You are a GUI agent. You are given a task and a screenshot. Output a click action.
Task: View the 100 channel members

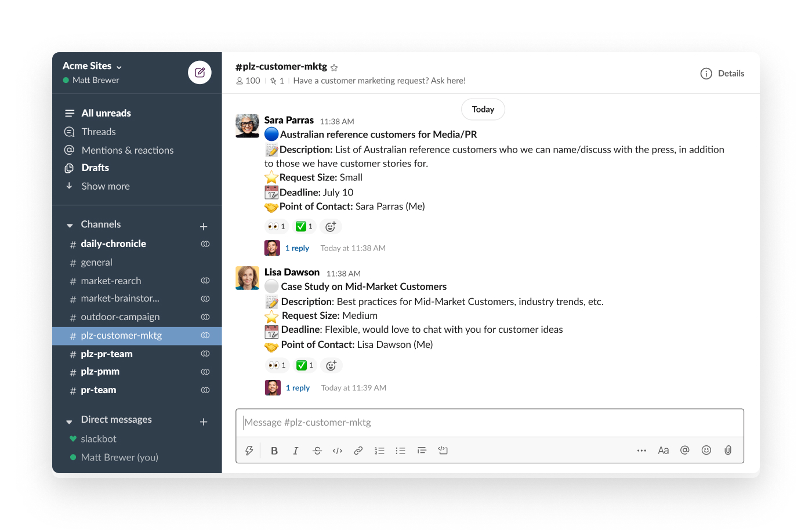pyautogui.click(x=248, y=81)
